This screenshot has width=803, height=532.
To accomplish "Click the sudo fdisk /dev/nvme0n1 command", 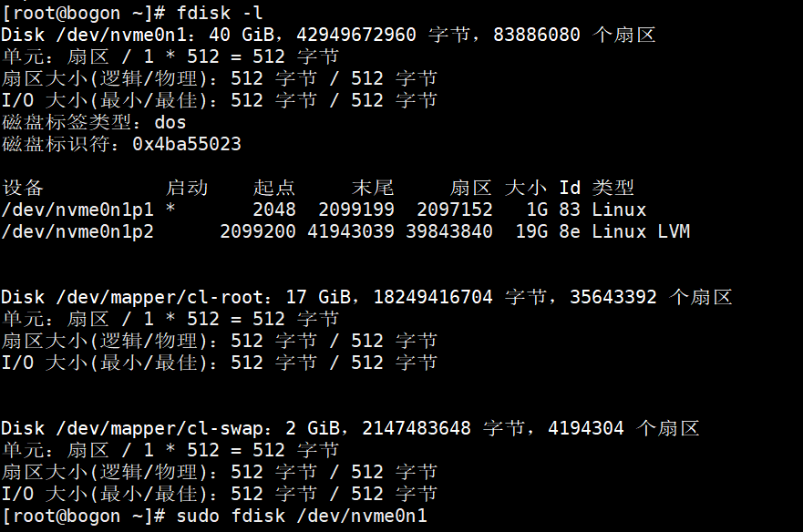I will (x=302, y=516).
